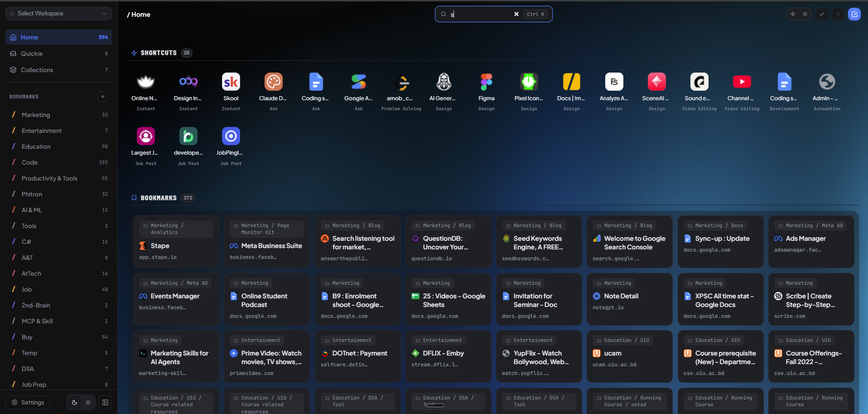Viewport: 868px width, 414px height.
Task: Open the Meta Business Suite bookmark
Action: 267,242
